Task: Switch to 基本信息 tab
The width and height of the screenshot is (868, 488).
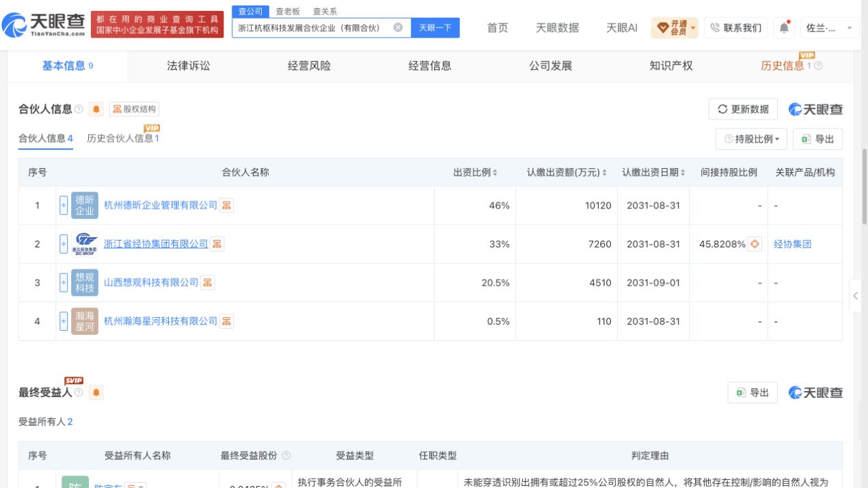Action: (68, 66)
